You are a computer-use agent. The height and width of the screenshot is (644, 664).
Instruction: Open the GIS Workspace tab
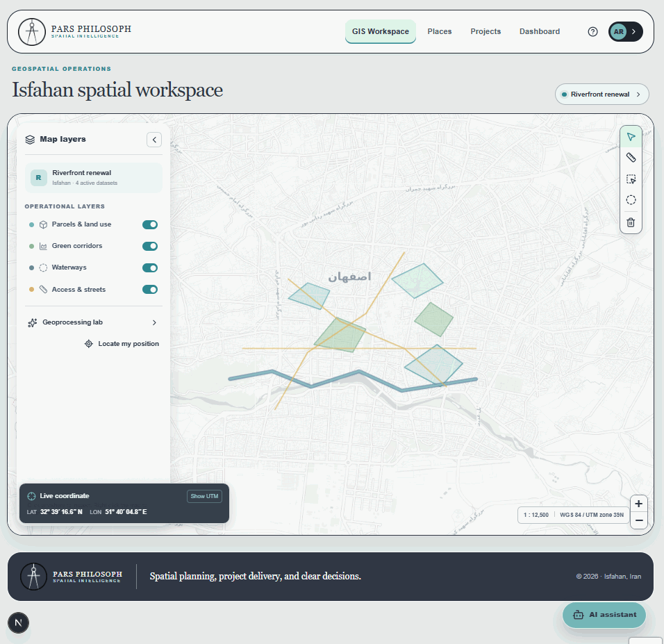pos(381,31)
